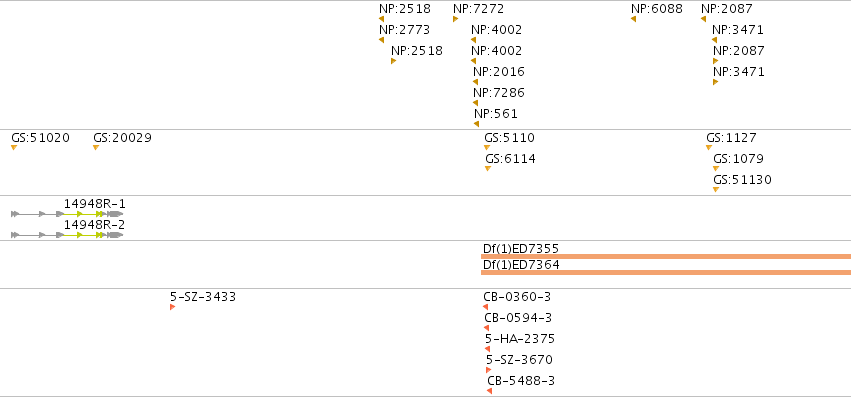851x397 pixels.
Task: Open the 14948R-2 transcript label
Action: [x=94, y=225]
